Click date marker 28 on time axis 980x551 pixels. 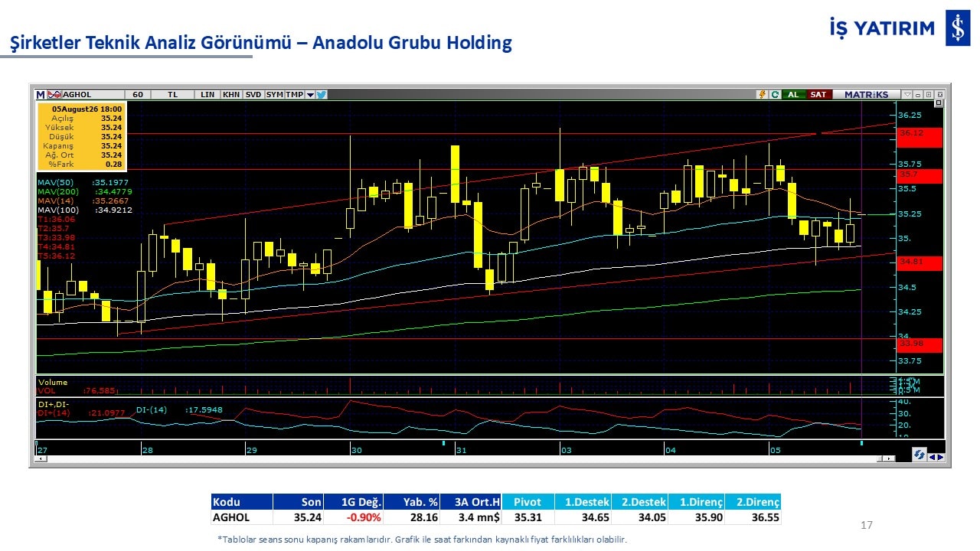pos(148,450)
